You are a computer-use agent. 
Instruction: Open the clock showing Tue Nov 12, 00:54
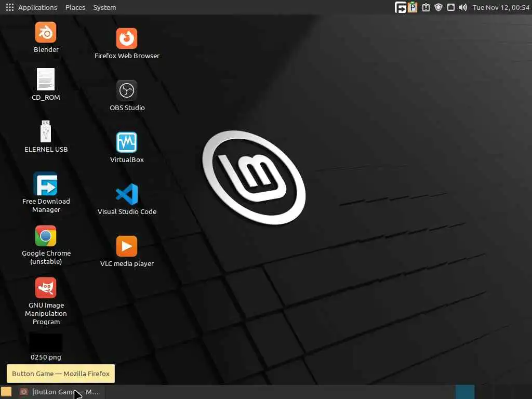[501, 7]
